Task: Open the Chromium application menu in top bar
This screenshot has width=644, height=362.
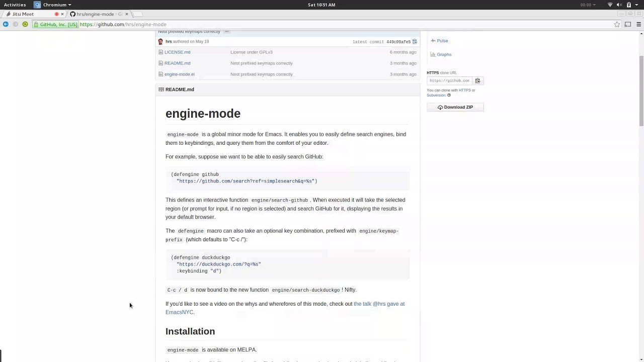Action: (53, 5)
